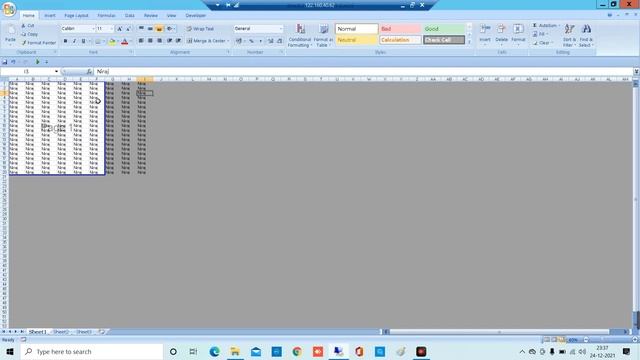Switch to the Insert ribbon tab
The height and width of the screenshot is (360, 640).
tap(50, 16)
